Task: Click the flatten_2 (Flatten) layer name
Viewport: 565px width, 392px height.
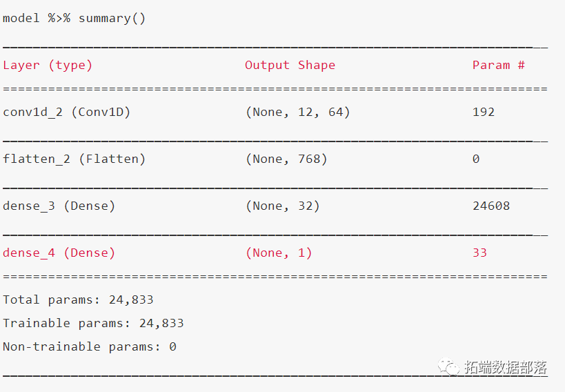Action: [x=75, y=159]
